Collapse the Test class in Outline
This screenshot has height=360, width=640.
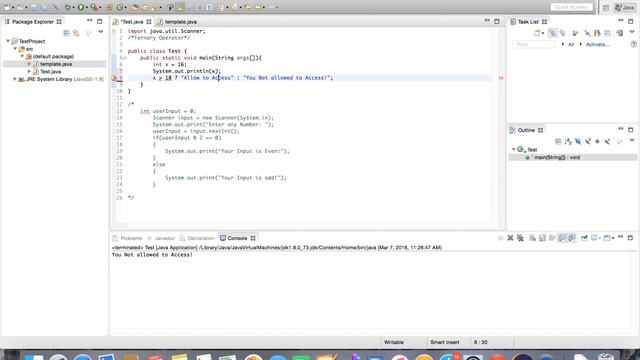click(513, 149)
